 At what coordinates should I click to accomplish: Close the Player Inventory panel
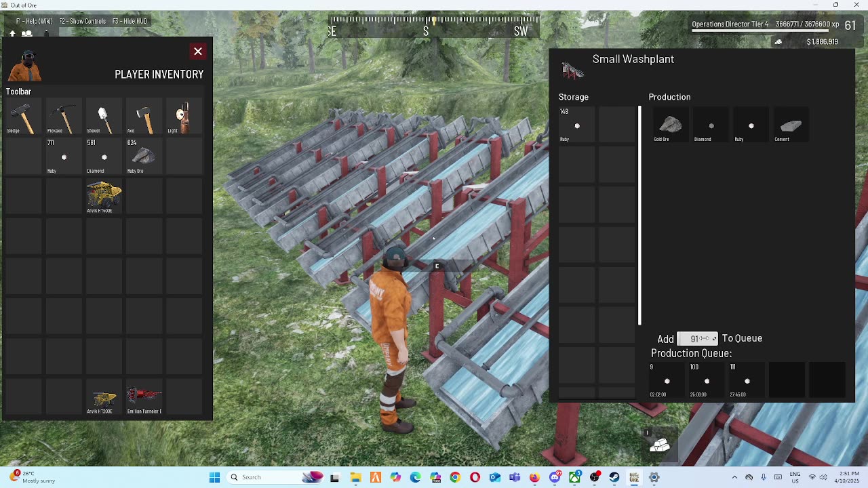pyautogui.click(x=198, y=52)
